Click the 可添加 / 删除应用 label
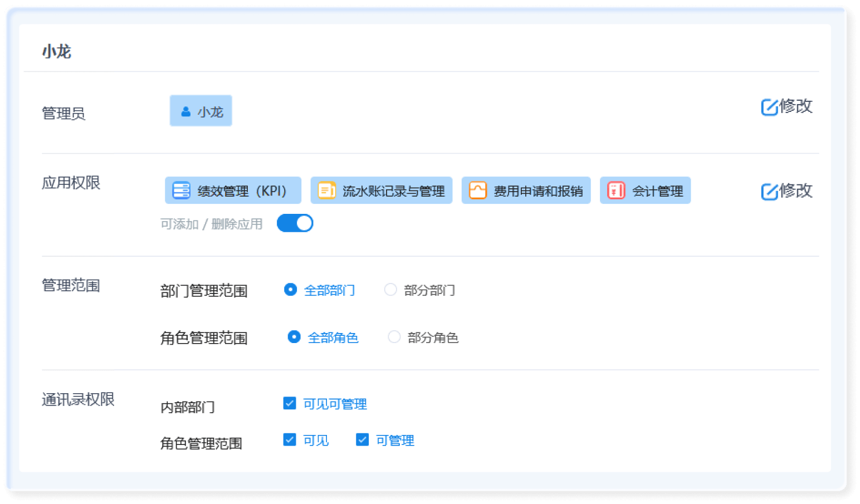Viewport: 860px width, 504px height. coord(211,224)
